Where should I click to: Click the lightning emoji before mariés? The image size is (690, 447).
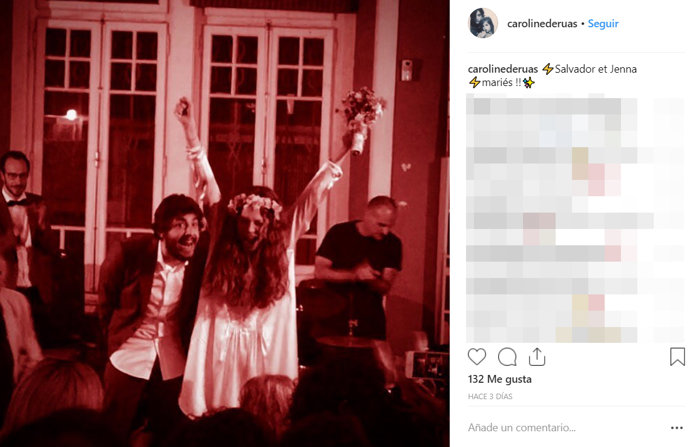coord(474,82)
